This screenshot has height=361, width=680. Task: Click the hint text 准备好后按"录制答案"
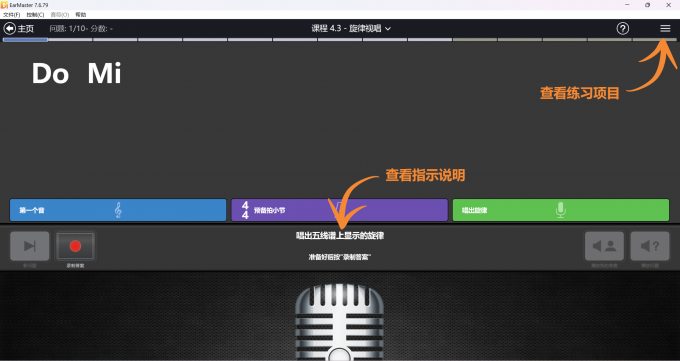click(340, 257)
